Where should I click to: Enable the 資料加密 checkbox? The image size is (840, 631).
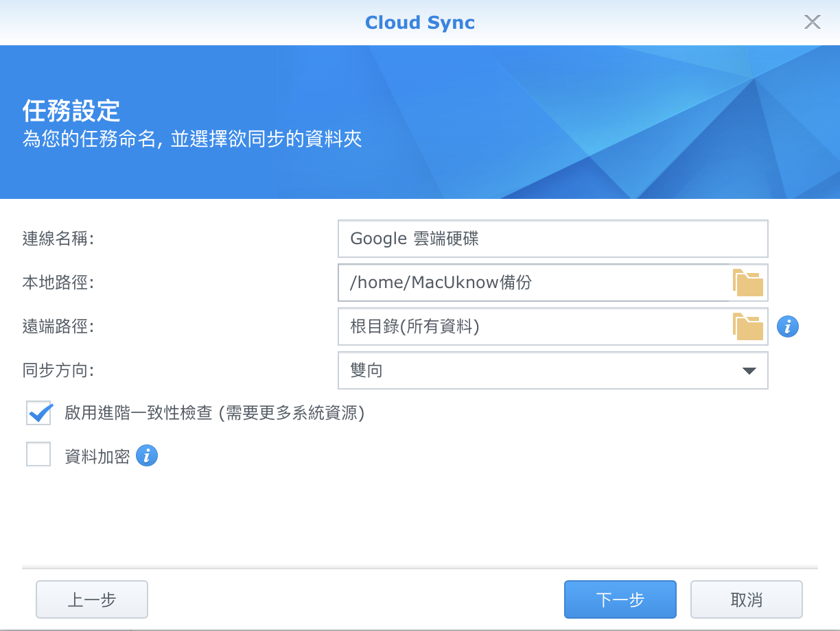(39, 455)
